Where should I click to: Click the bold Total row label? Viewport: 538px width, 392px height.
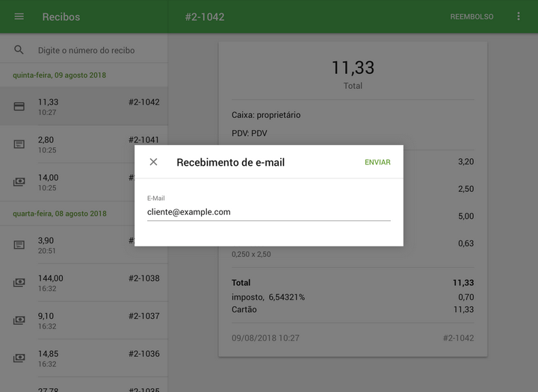point(241,283)
